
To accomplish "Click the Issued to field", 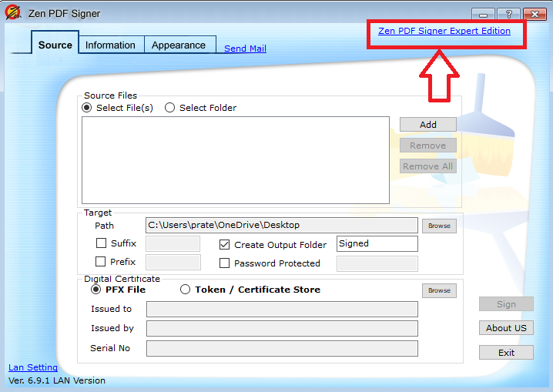I will click(x=282, y=309).
